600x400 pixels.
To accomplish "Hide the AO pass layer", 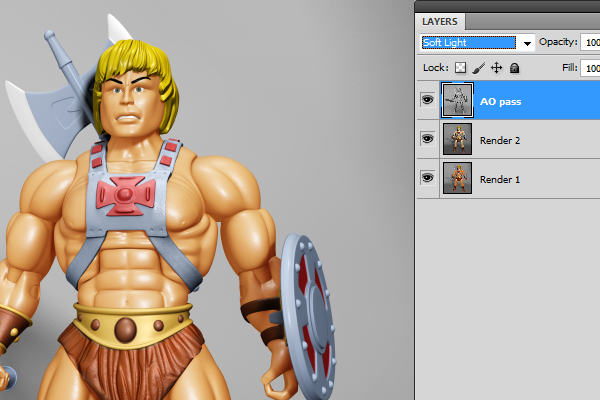I will tap(427, 100).
